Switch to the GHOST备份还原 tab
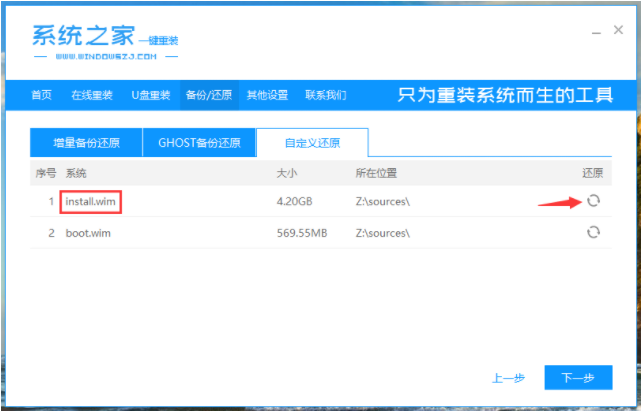The height and width of the screenshot is (411, 641). 198,142
